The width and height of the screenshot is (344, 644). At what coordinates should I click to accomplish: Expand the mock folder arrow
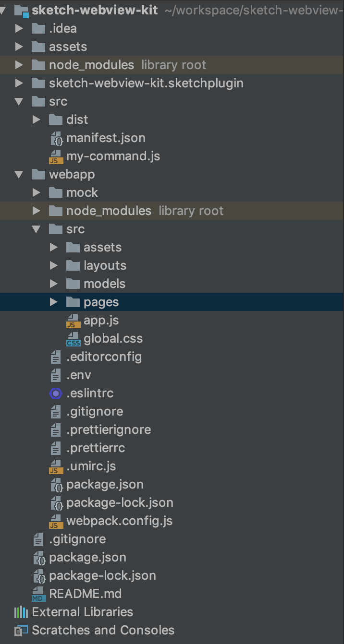pyautogui.click(x=37, y=192)
